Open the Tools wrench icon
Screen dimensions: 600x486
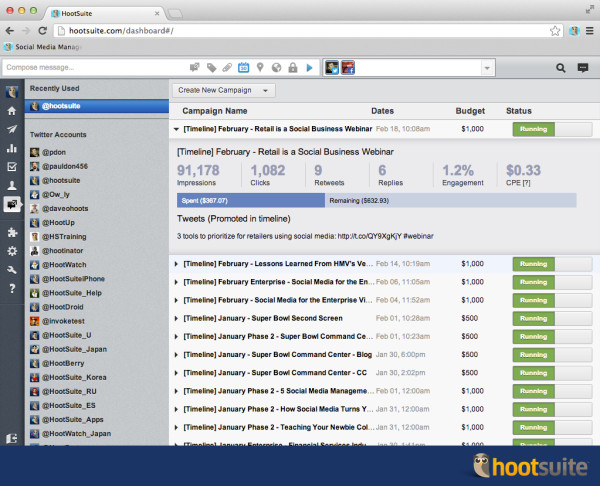tap(12, 270)
